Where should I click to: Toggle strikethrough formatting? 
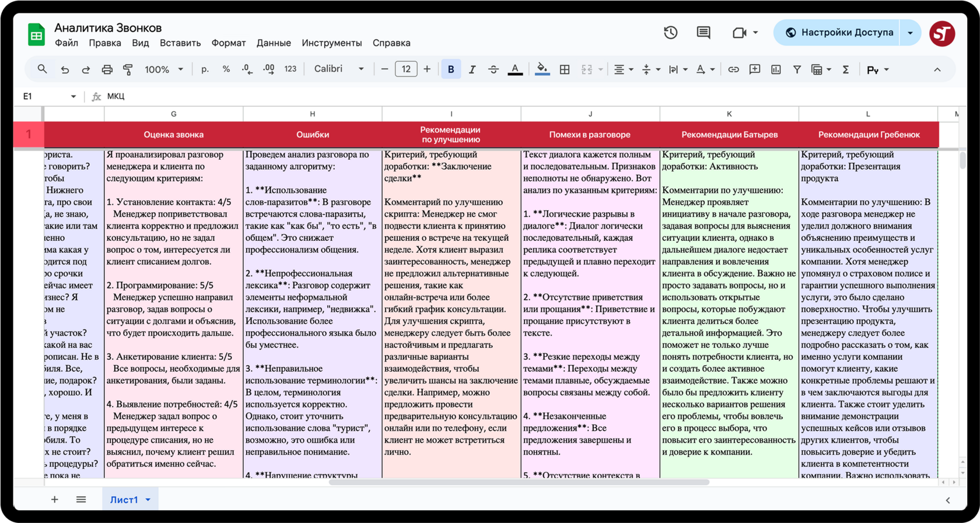pos(494,69)
